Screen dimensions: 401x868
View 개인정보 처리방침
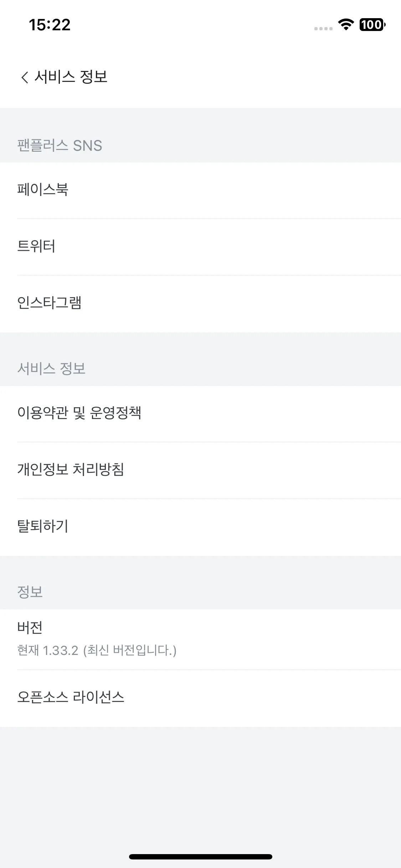[x=200, y=470]
